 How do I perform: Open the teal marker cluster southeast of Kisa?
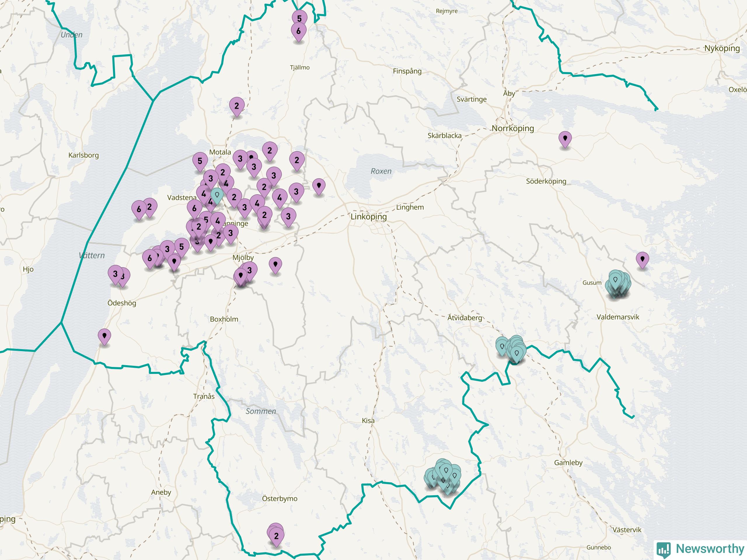(443, 477)
